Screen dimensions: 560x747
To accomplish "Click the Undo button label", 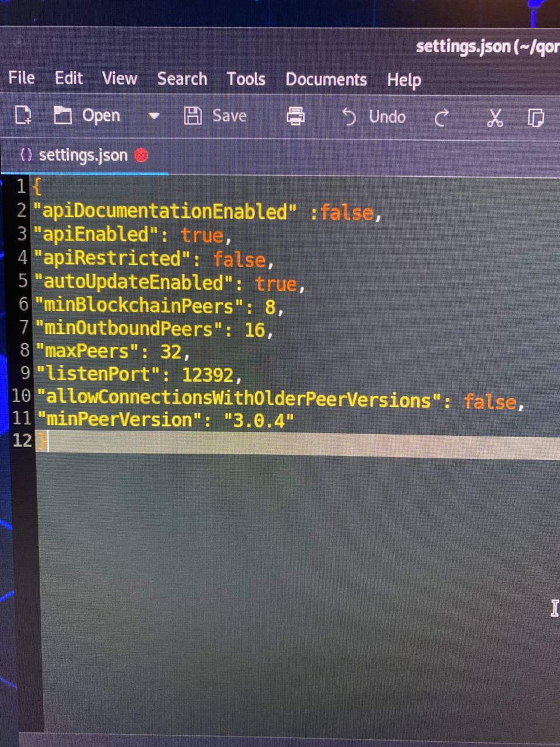I will tap(387, 117).
